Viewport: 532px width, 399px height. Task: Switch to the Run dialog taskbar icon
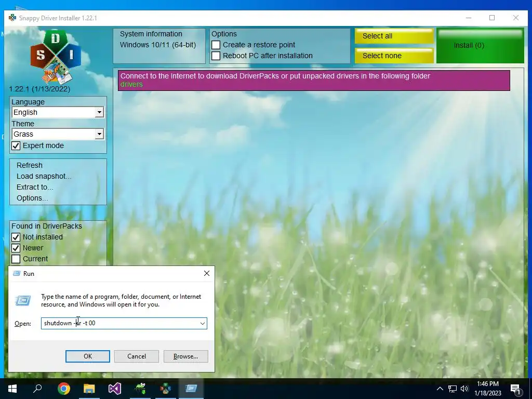191,389
